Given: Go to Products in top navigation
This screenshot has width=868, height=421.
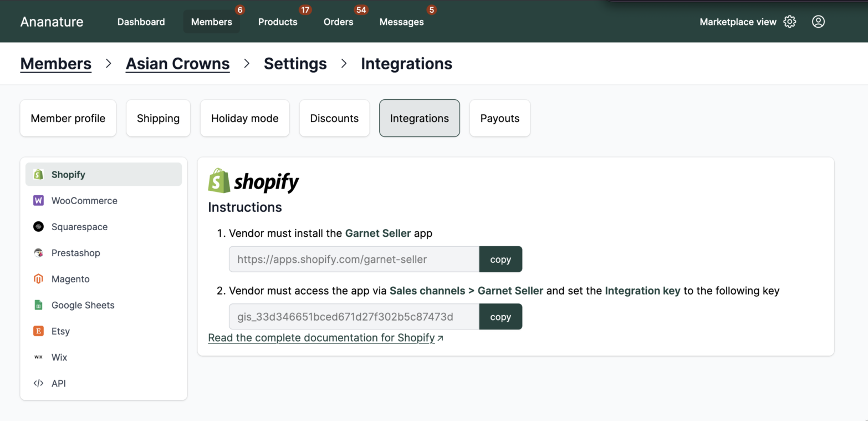Looking at the screenshot, I should [278, 22].
